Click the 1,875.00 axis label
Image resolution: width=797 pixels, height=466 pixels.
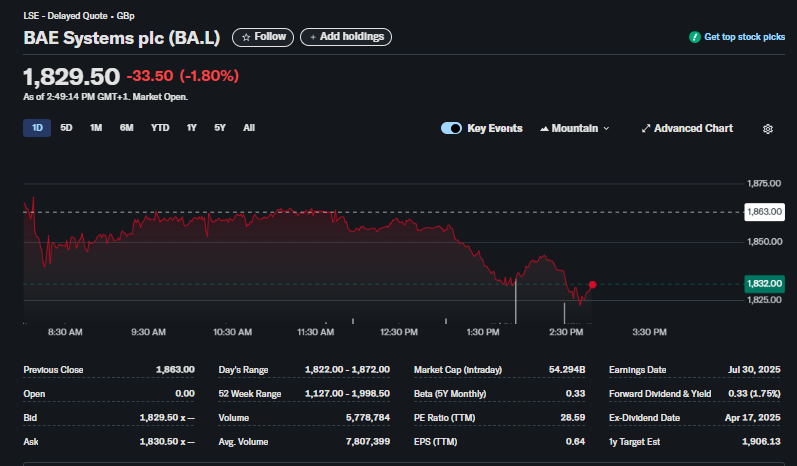click(764, 183)
